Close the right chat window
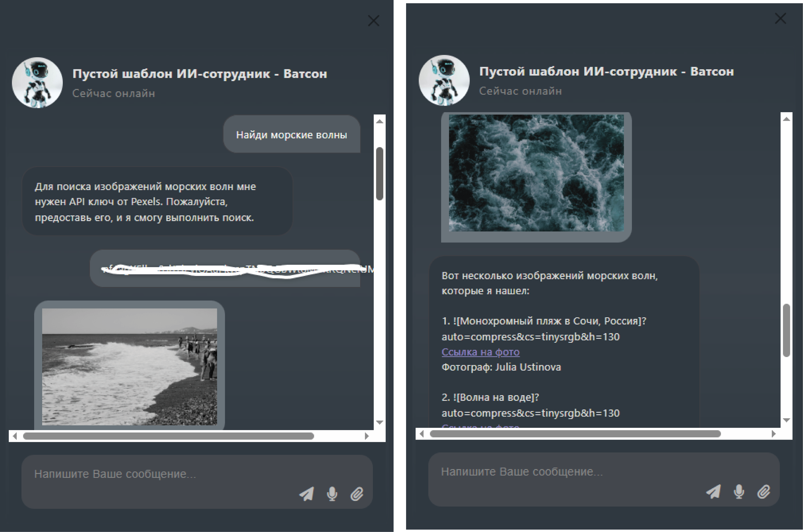This screenshot has width=803, height=532. (781, 18)
